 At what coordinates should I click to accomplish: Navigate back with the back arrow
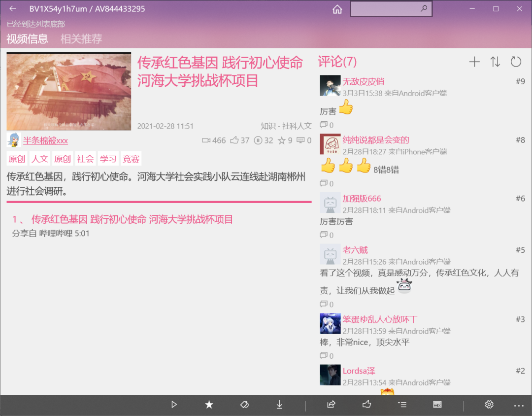[x=13, y=9]
